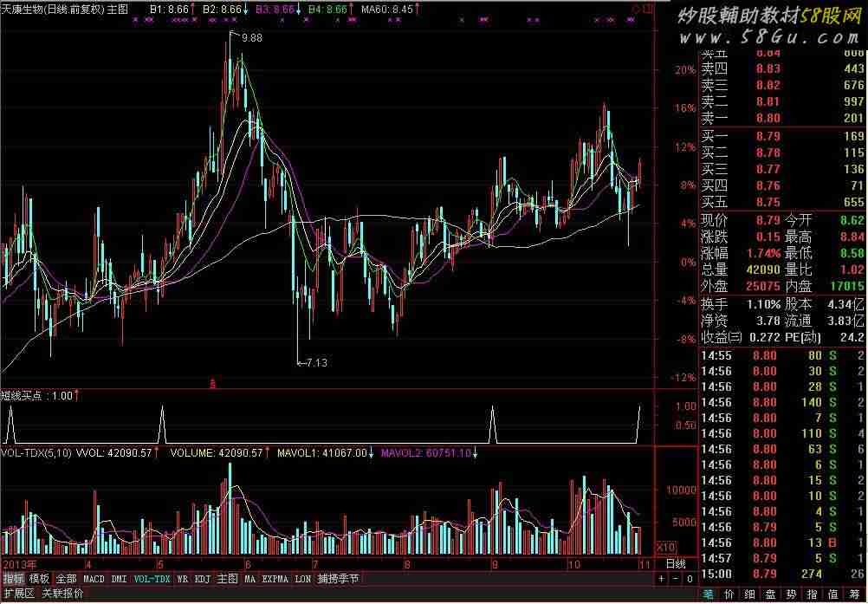This screenshot has height=604, width=868.
Task: Switch to the EXPMA indicator
Action: pos(275,579)
